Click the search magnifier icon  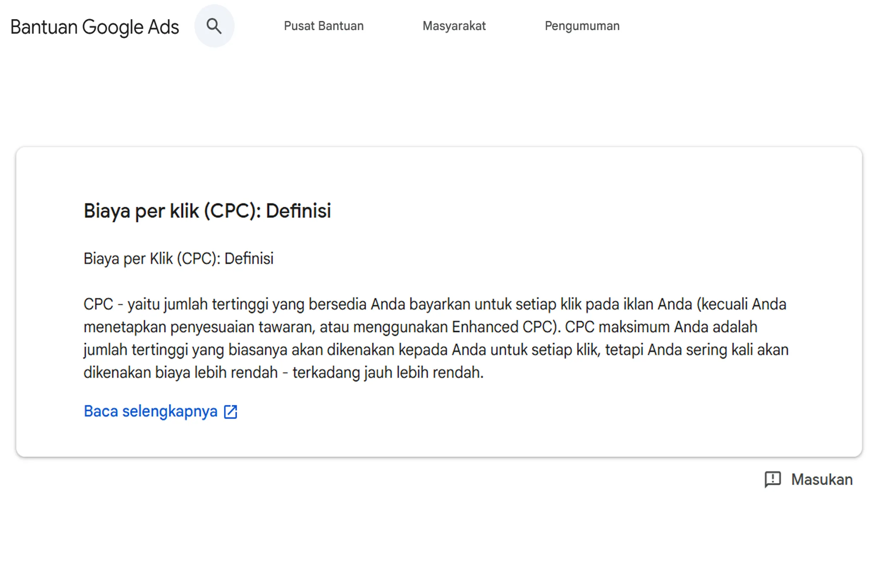coord(214,26)
